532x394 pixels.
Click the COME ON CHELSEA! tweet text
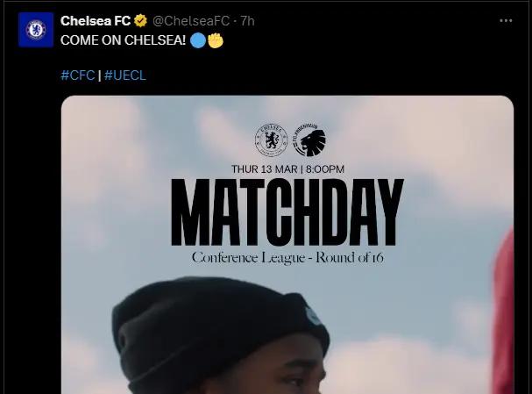[124, 40]
